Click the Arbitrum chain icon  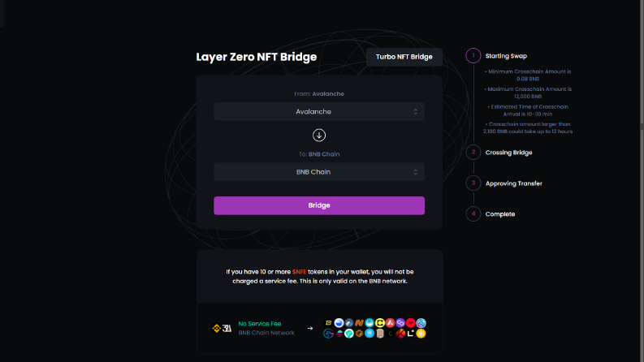349,323
